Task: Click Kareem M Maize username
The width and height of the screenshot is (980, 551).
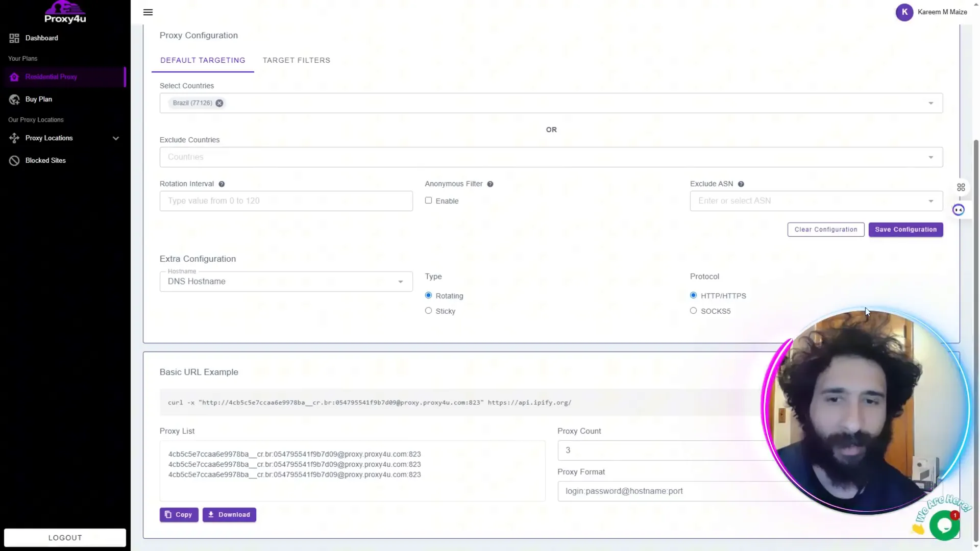Action: (942, 12)
